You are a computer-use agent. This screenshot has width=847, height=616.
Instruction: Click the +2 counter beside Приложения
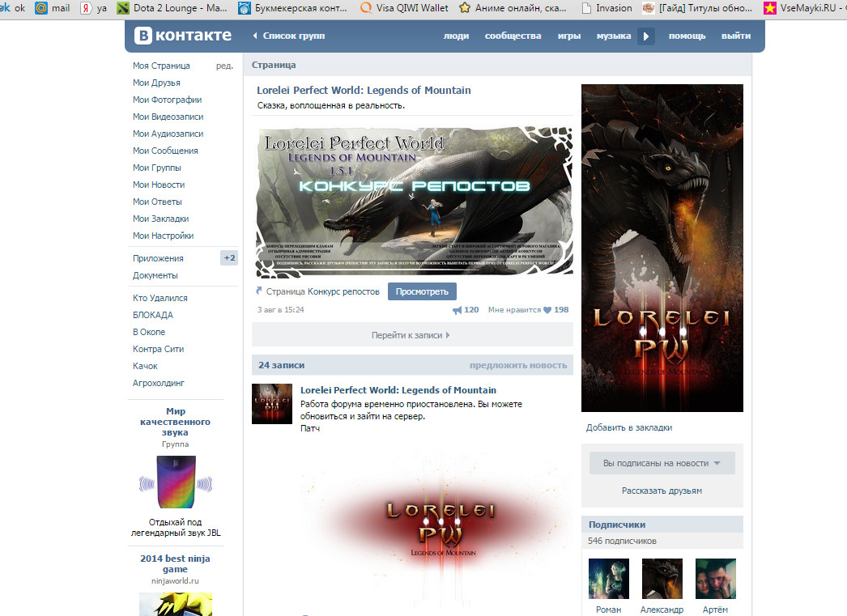230,258
